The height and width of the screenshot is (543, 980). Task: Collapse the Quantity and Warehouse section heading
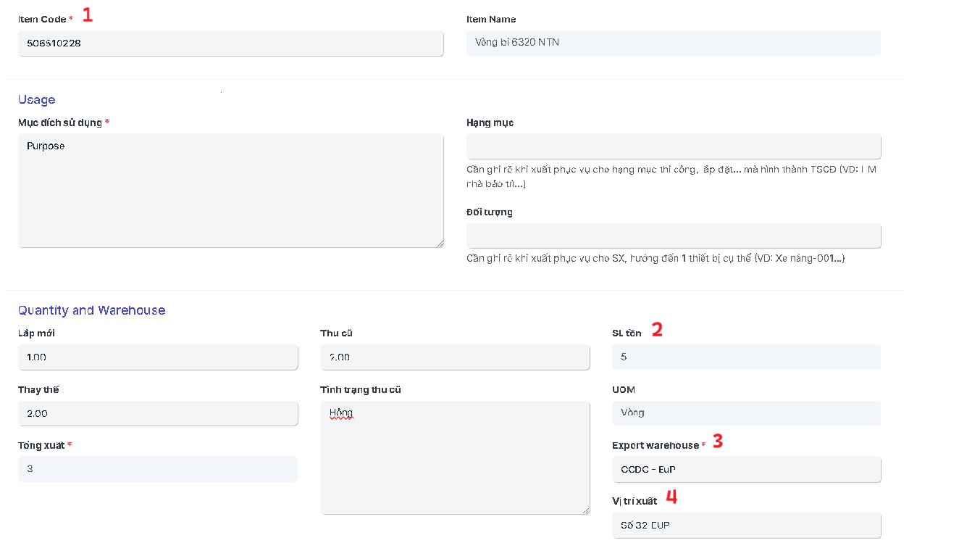click(91, 310)
